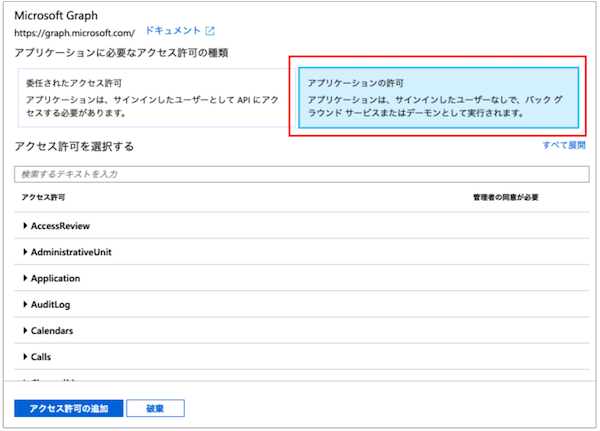Click the AccessReview row label
The width and height of the screenshot is (600, 431).
60,226
